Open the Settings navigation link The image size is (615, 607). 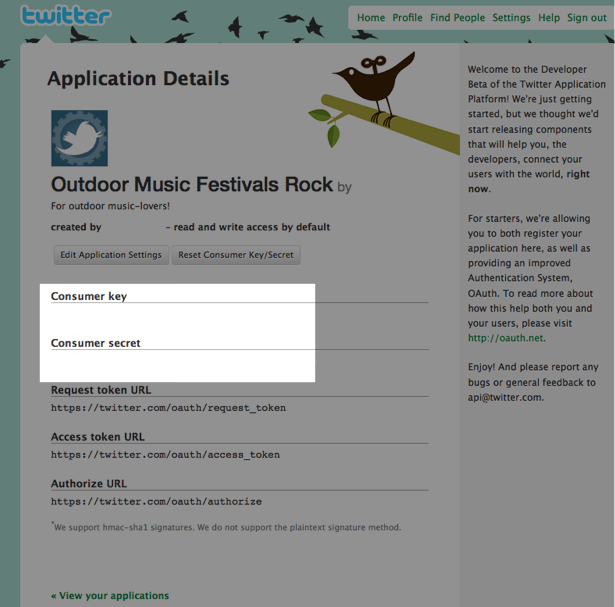[511, 18]
